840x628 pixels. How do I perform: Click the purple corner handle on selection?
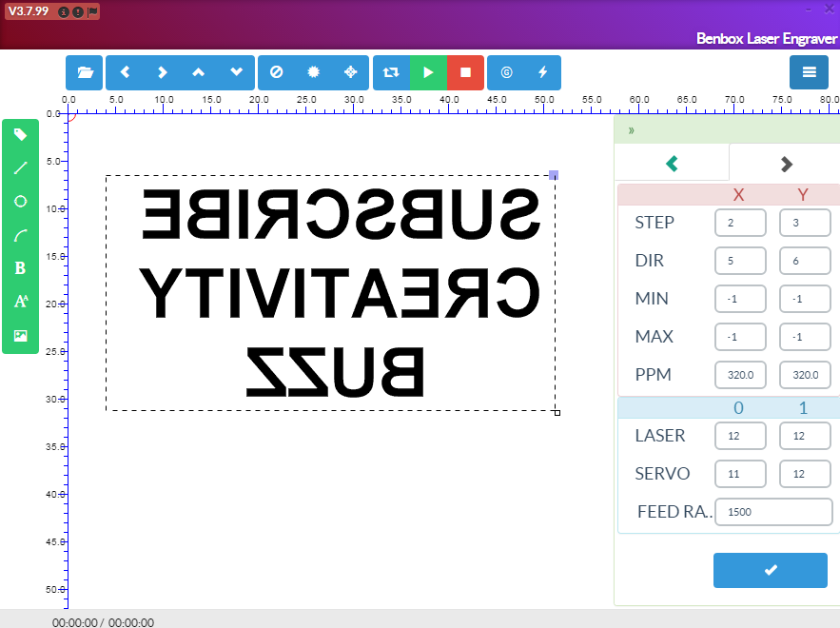tap(554, 175)
